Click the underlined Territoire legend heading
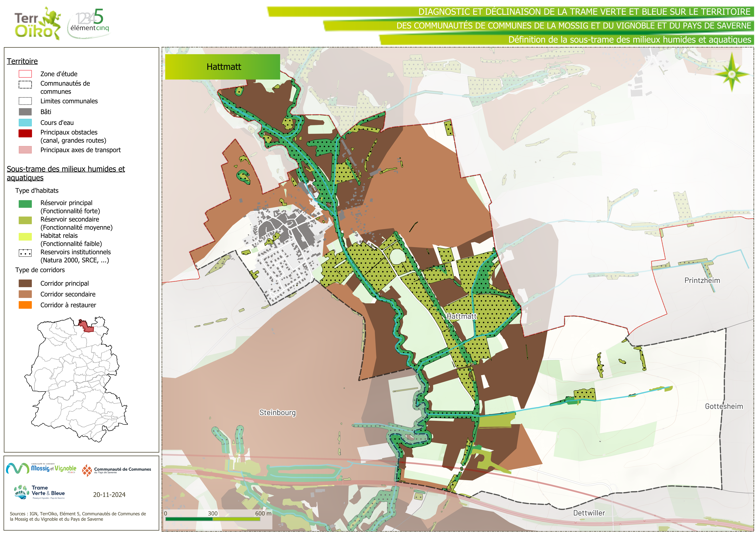The width and height of the screenshot is (756, 534). click(x=22, y=61)
